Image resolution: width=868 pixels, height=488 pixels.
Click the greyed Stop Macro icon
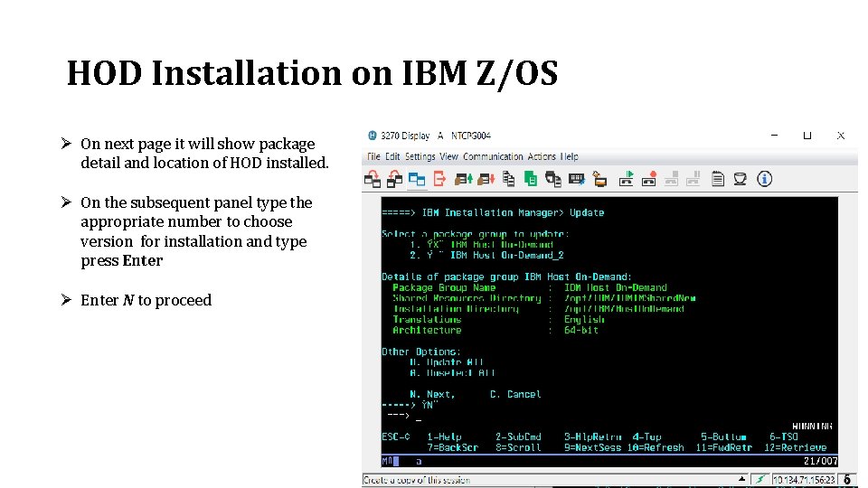(x=672, y=179)
